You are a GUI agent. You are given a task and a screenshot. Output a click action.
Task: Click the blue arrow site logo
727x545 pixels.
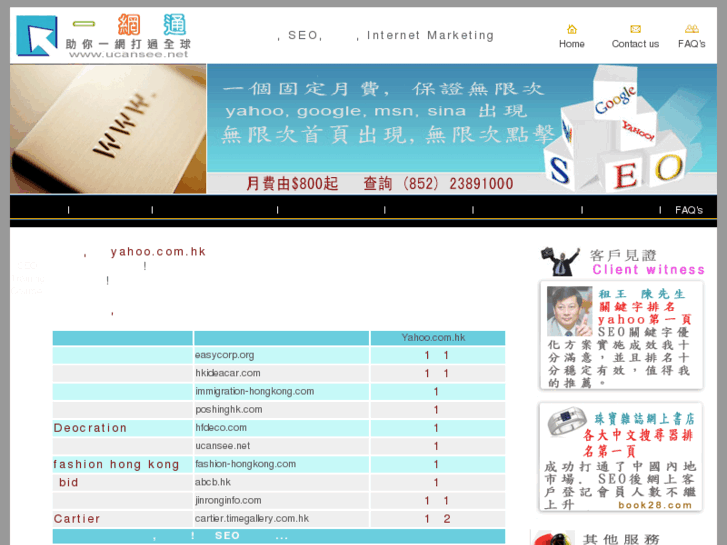pos(37,36)
